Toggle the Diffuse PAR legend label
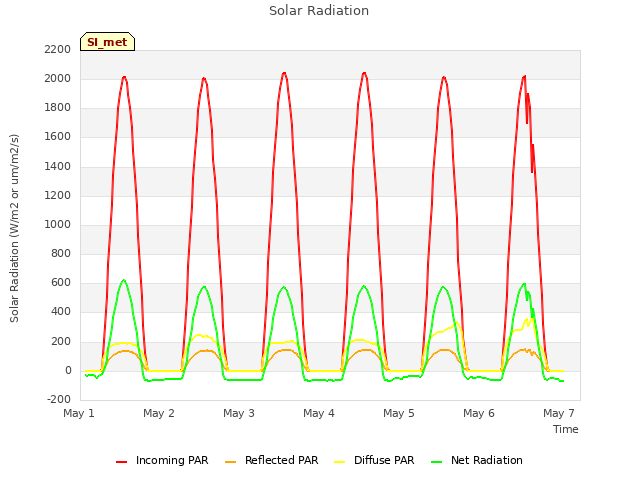 tap(384, 460)
